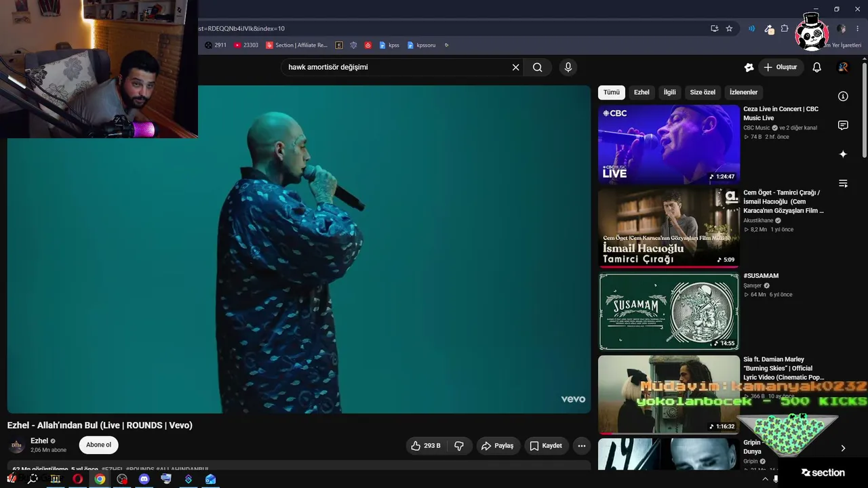The height and width of the screenshot is (488, 868).
Task: Open the 23303 YouTube bookmark
Action: tap(246, 45)
